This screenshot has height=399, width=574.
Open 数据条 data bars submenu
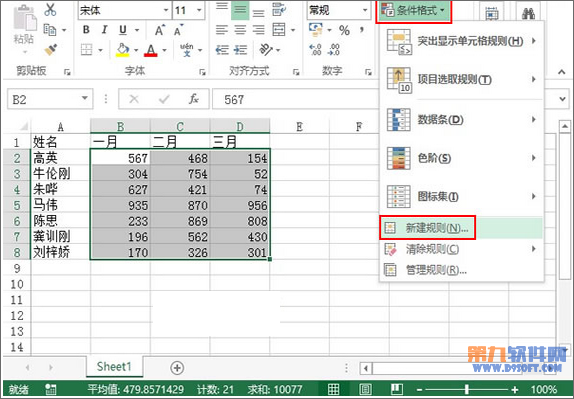point(461,120)
